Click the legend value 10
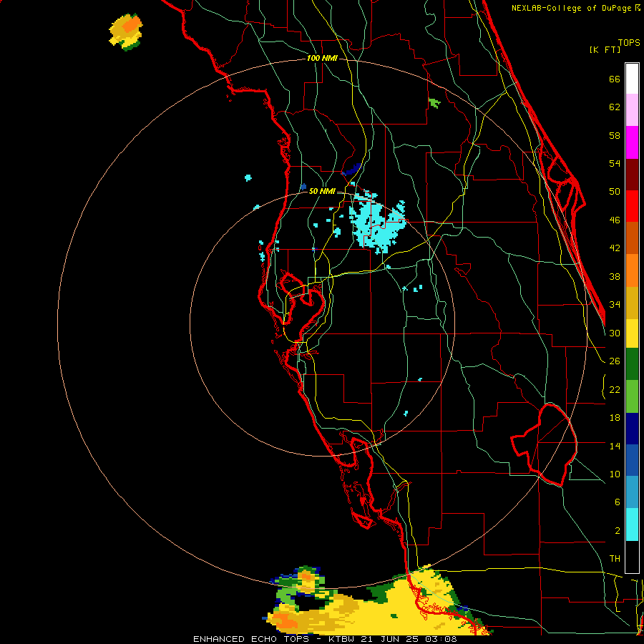Screen dimensions: 644x644 615,474
